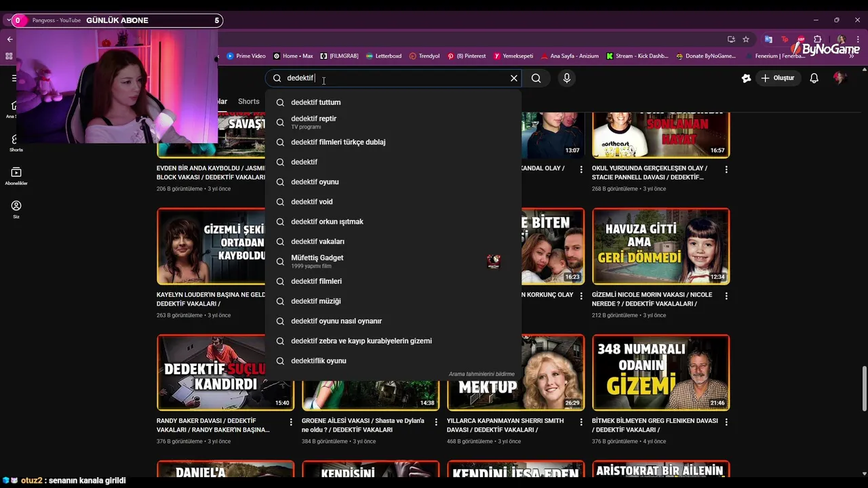The width and height of the screenshot is (868, 488).
Task: Open more options for Randy Baker video
Action: 291,422
